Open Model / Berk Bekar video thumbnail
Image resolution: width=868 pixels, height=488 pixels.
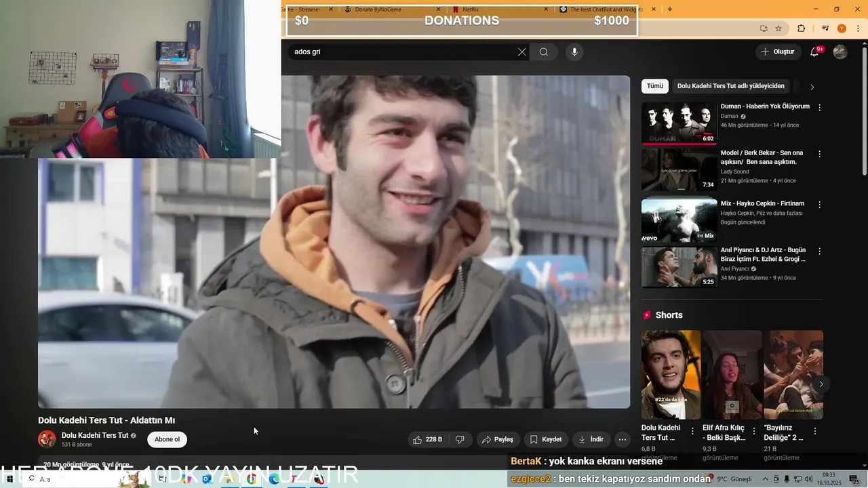coord(679,170)
